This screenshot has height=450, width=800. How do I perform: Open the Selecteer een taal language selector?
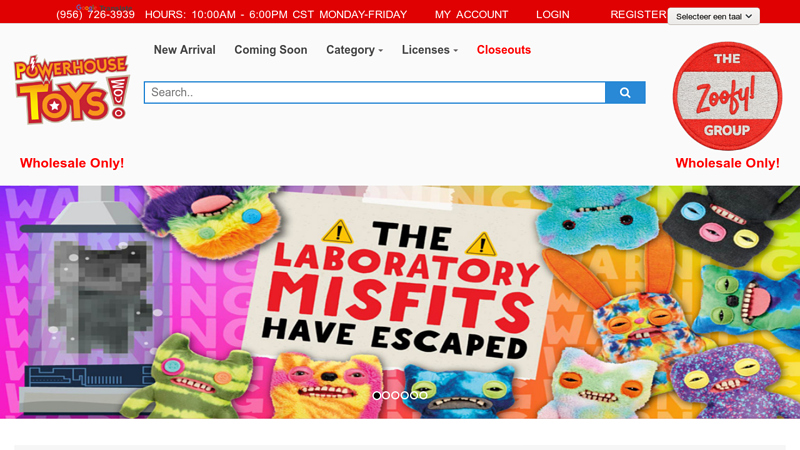(713, 16)
